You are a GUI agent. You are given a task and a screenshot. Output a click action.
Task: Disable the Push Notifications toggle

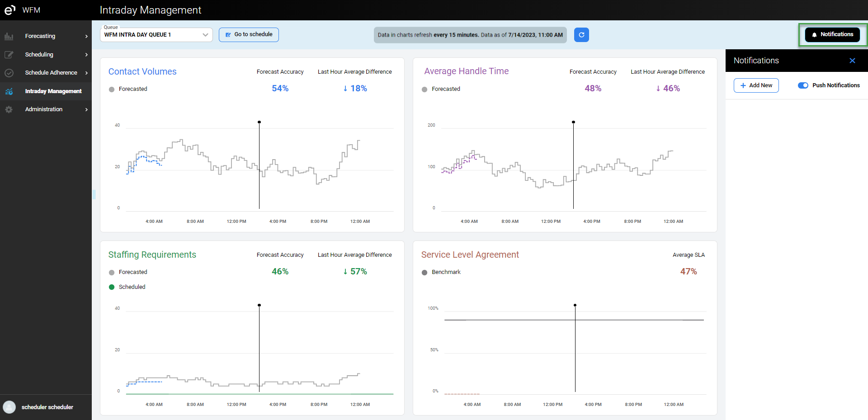[803, 85]
